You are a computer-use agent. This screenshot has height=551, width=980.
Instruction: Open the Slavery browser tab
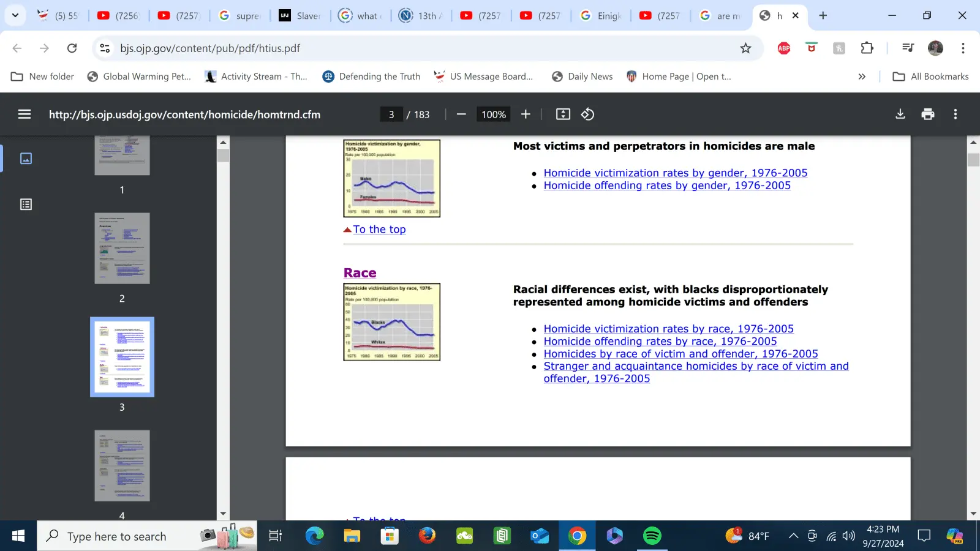point(300,16)
